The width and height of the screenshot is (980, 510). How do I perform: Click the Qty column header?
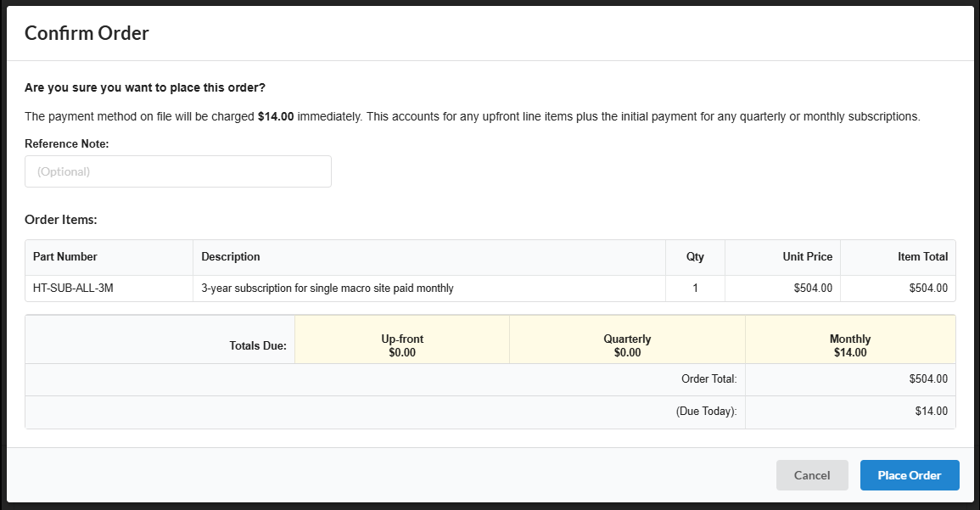[695, 256]
